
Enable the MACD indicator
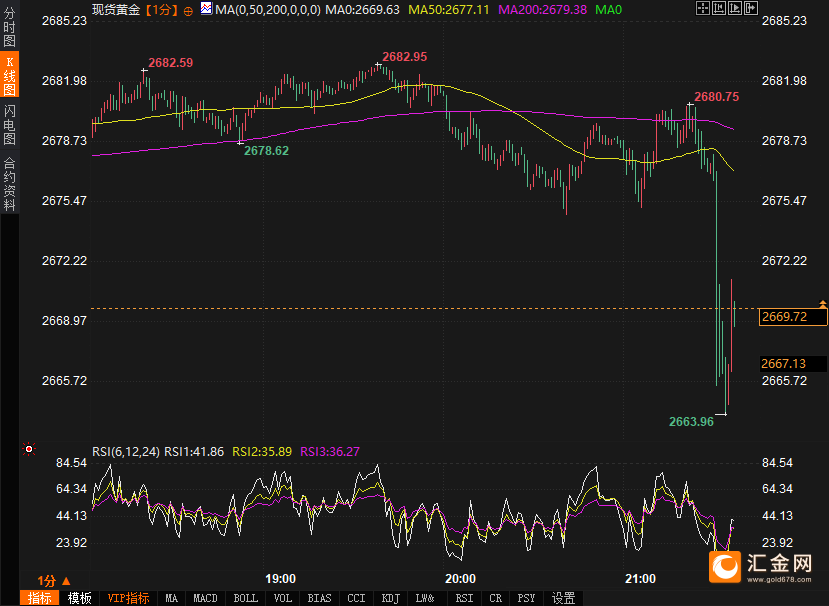click(205, 598)
